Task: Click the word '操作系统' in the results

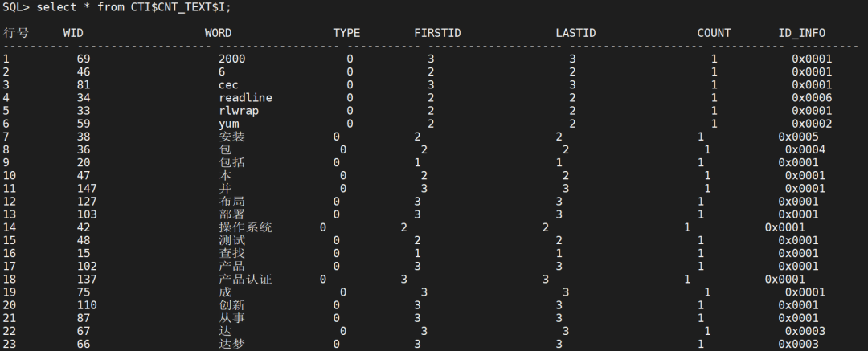Action: coord(245,227)
